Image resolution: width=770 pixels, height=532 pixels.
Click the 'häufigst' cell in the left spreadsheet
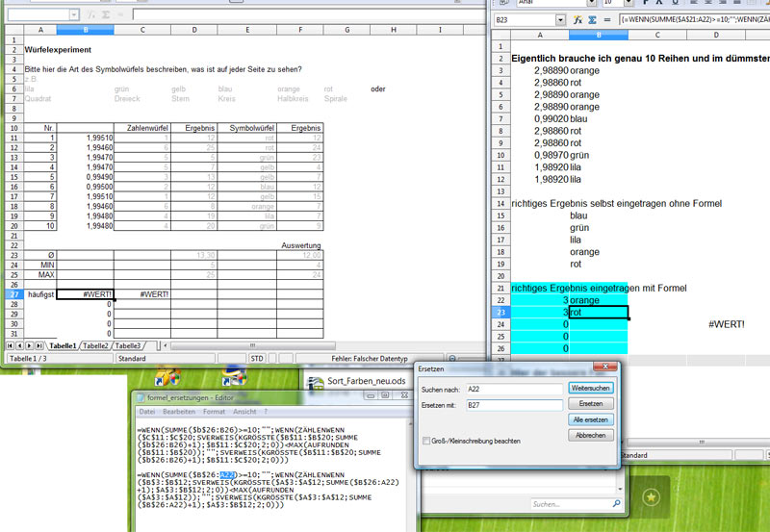coord(40,294)
